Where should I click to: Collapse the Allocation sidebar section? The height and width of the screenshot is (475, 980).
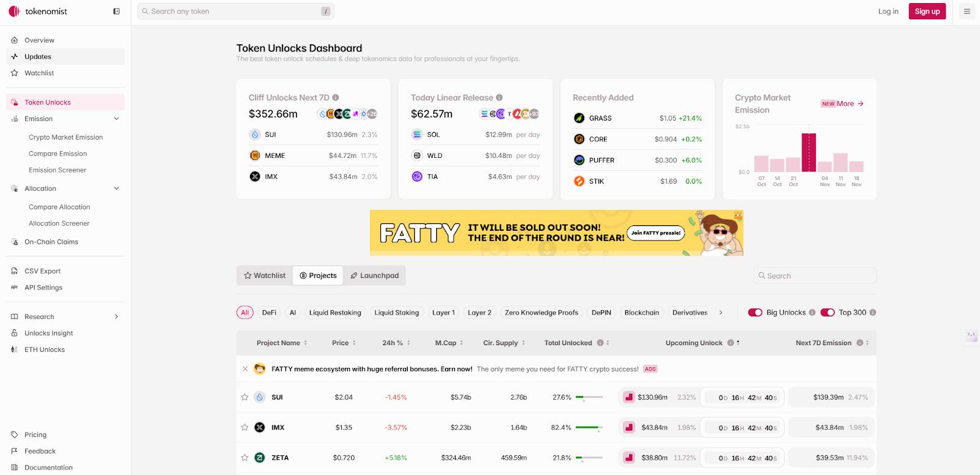tap(116, 189)
